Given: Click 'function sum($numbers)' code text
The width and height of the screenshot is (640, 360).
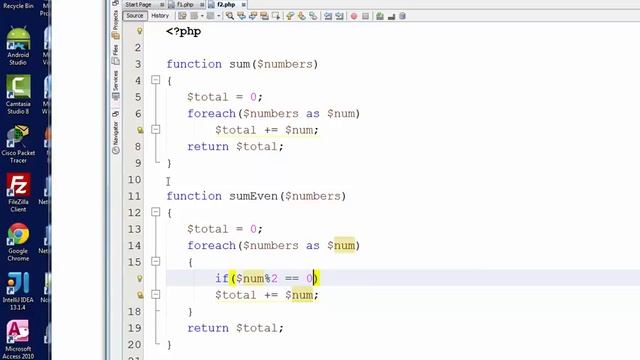Looking at the screenshot, I should (242, 64).
